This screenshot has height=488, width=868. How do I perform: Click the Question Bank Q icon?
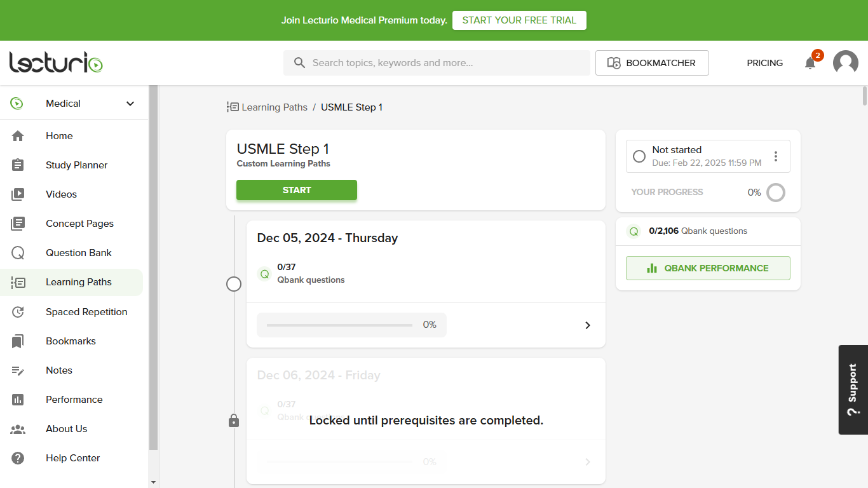click(x=18, y=253)
